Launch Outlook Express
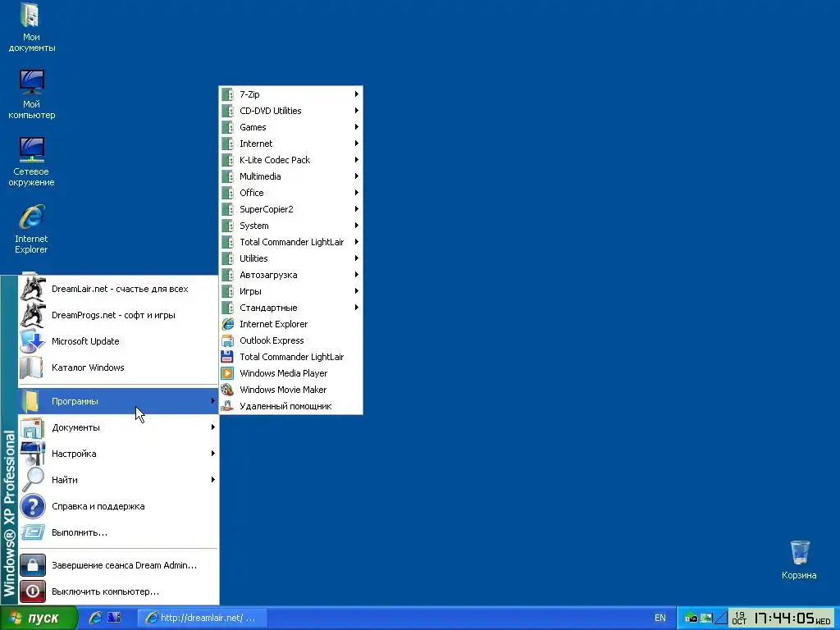Viewport: 840px width, 630px height. click(x=291, y=340)
